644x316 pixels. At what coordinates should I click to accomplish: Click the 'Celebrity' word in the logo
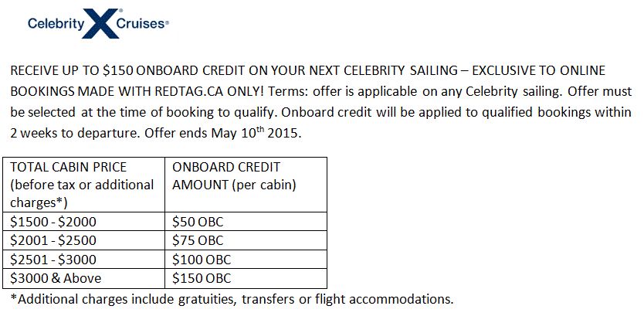pyautogui.click(x=56, y=23)
